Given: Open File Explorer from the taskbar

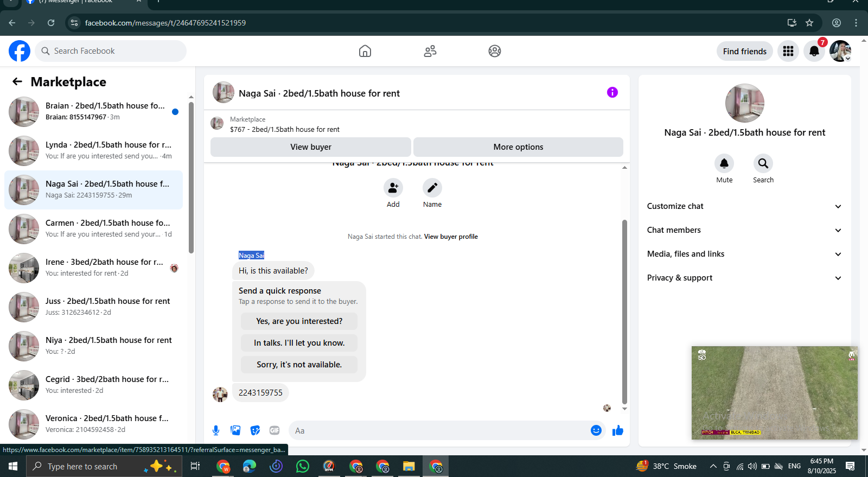Looking at the screenshot, I should pos(409,466).
